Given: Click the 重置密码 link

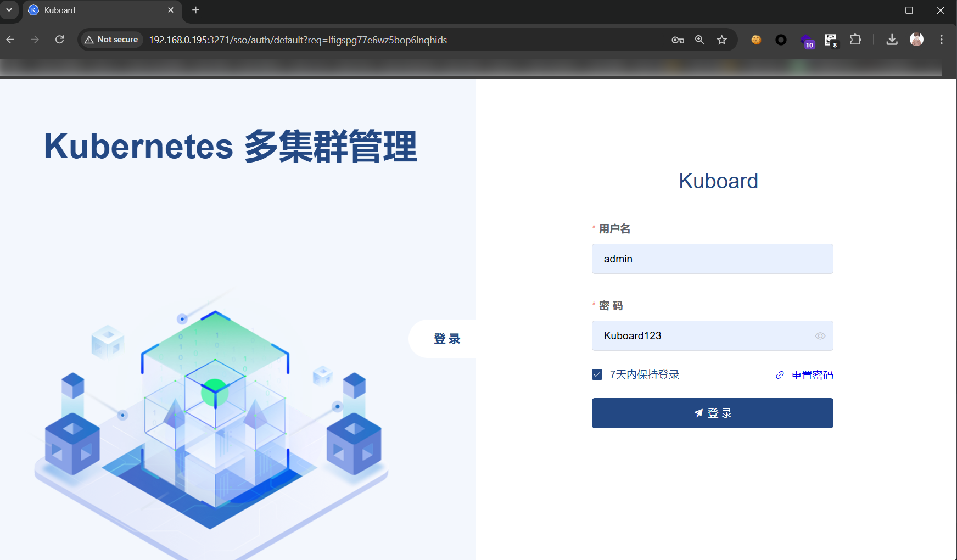Looking at the screenshot, I should point(812,375).
